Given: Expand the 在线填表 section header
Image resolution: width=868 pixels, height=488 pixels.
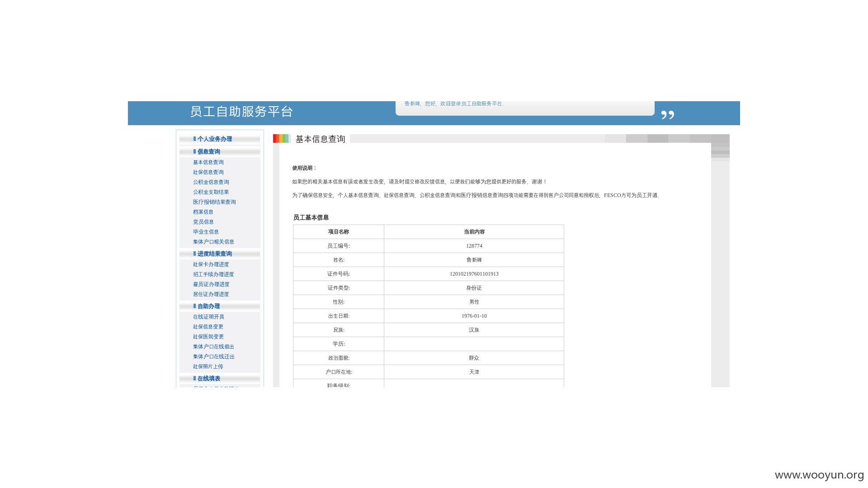Looking at the screenshot, I should click(x=209, y=379).
